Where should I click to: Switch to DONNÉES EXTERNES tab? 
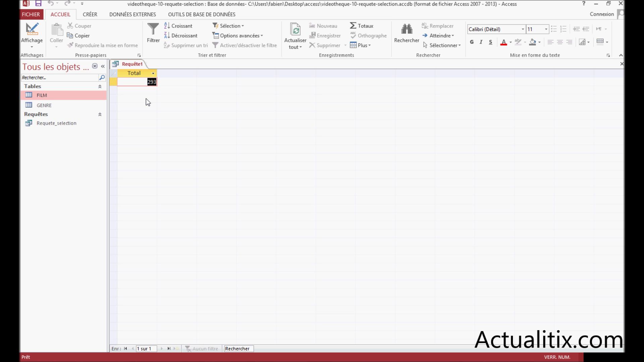[132, 14]
